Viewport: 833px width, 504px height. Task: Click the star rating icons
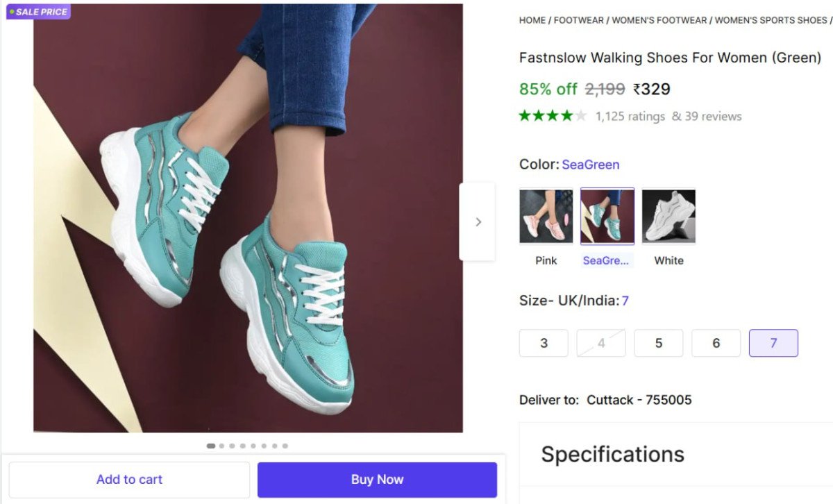(553, 116)
